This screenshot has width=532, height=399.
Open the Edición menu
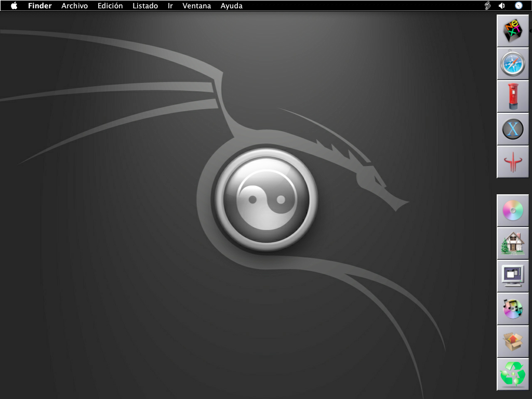coord(110,6)
